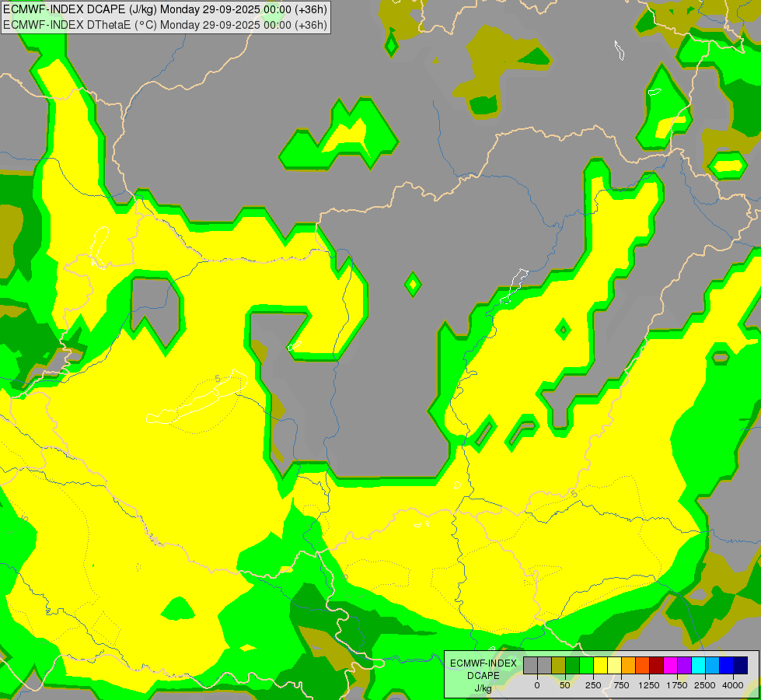Screen dimensions: 761x700
Task: Click the legend value 2500
Action: coord(705,685)
